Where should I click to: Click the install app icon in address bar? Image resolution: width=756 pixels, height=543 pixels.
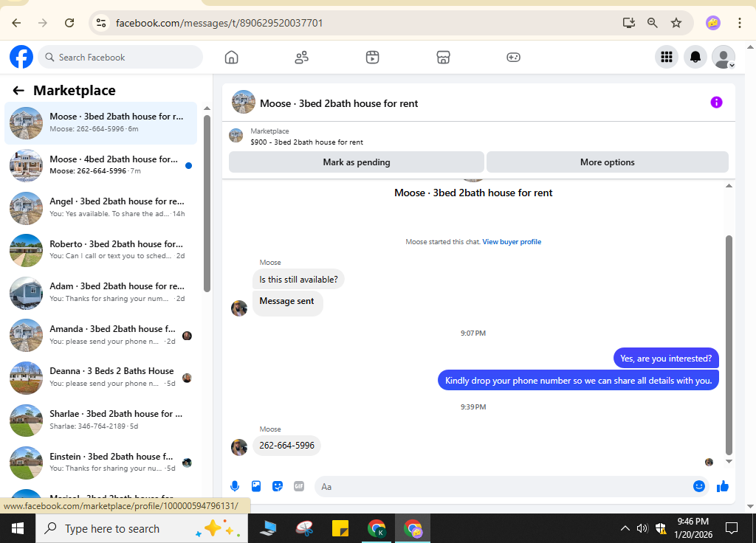(629, 23)
